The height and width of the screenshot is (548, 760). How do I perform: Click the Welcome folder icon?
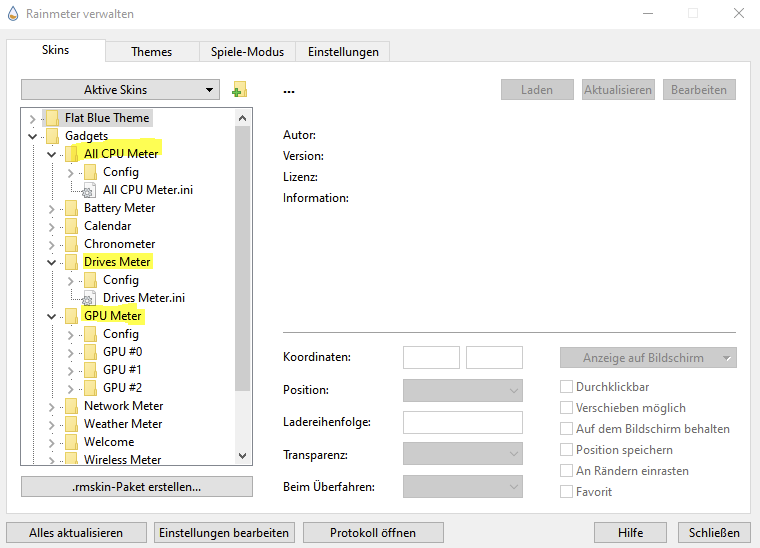coord(71,441)
